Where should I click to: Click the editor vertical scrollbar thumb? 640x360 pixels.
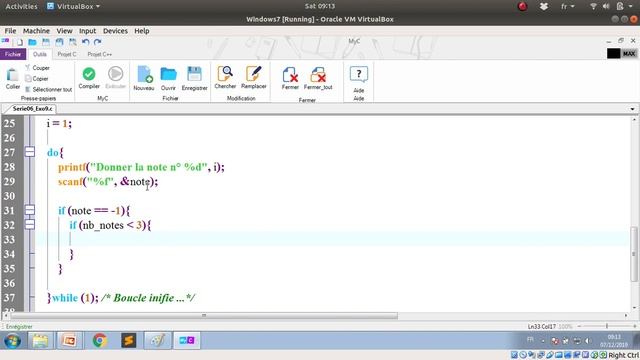pyautogui.click(x=634, y=253)
